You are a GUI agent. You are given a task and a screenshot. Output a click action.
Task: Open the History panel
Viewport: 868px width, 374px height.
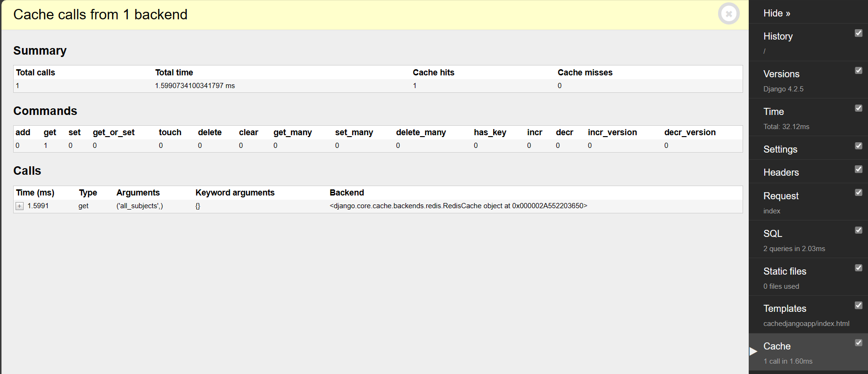(778, 36)
